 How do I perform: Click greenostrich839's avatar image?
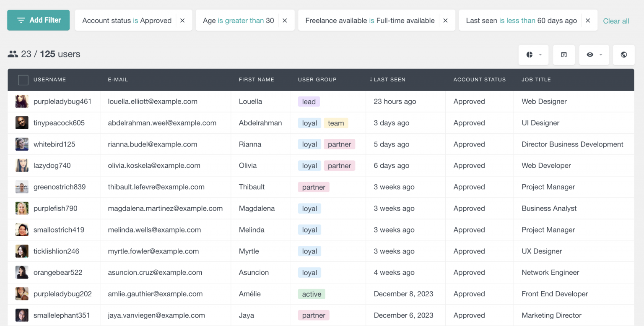22,187
